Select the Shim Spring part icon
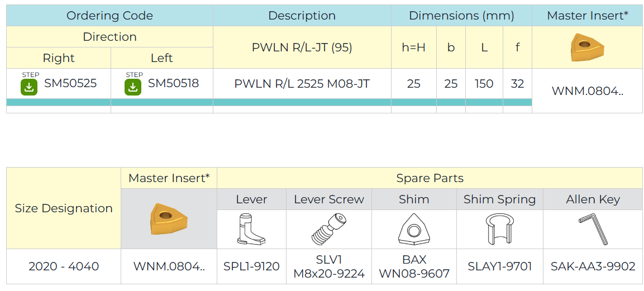The width and height of the screenshot is (644, 291). (x=499, y=230)
